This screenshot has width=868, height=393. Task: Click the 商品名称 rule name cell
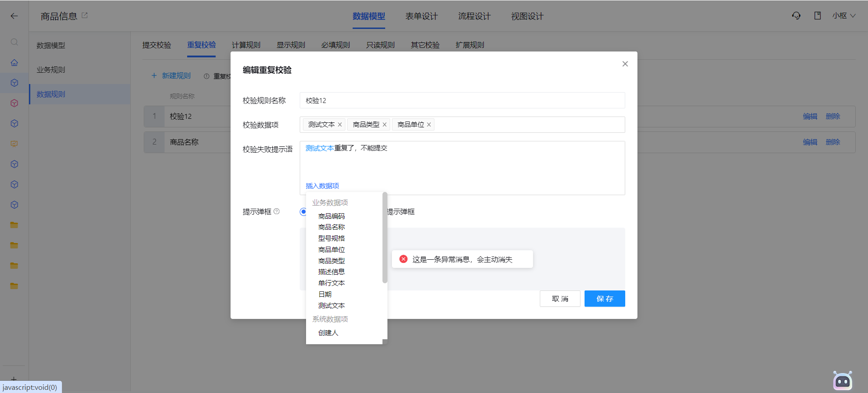tap(184, 142)
